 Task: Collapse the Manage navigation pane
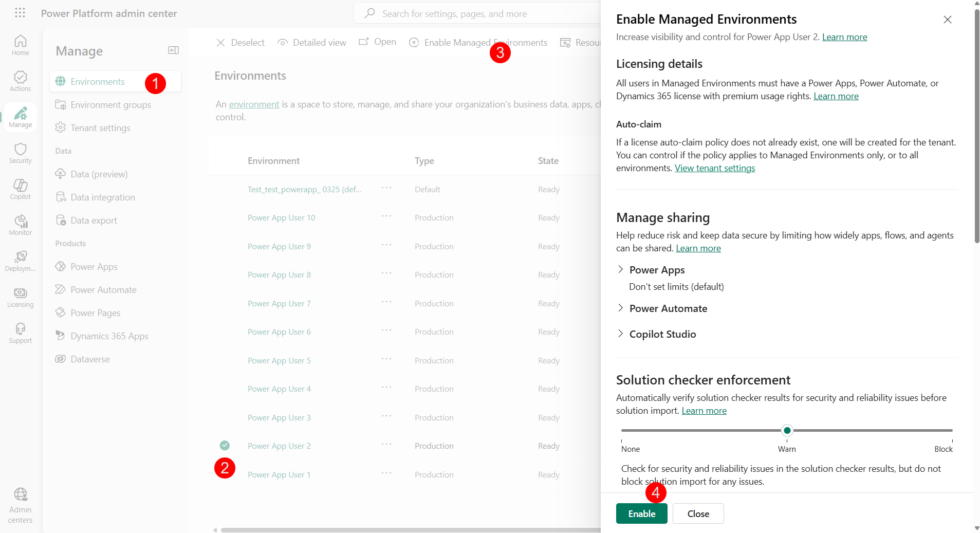pyautogui.click(x=173, y=50)
